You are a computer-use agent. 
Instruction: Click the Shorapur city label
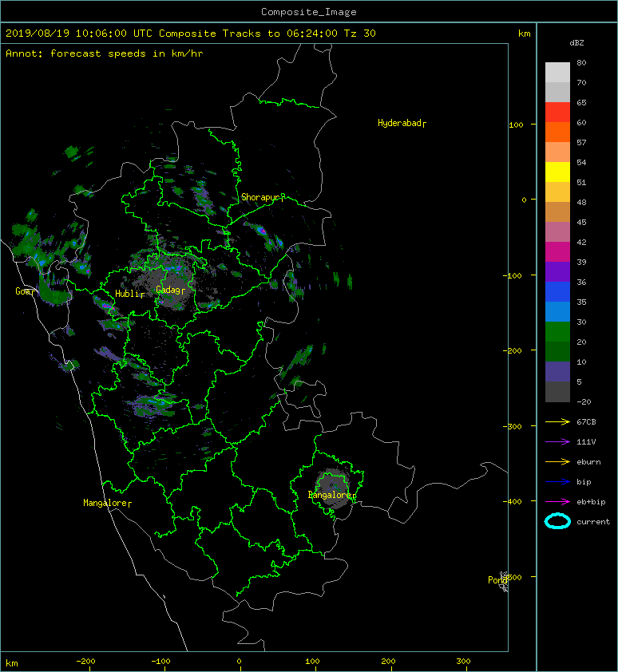click(x=263, y=198)
